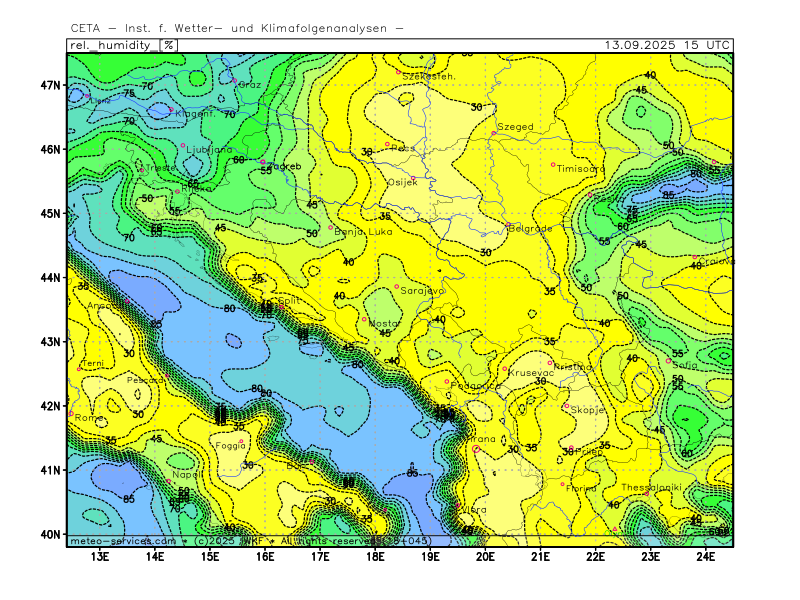Select the Craiova city label
The image size is (800, 600).
coord(717,261)
